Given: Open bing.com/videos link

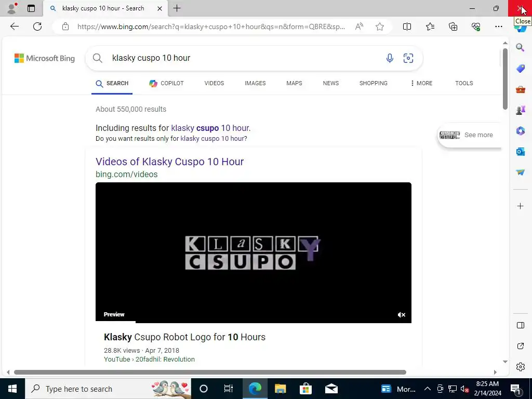Looking at the screenshot, I should point(127,174).
